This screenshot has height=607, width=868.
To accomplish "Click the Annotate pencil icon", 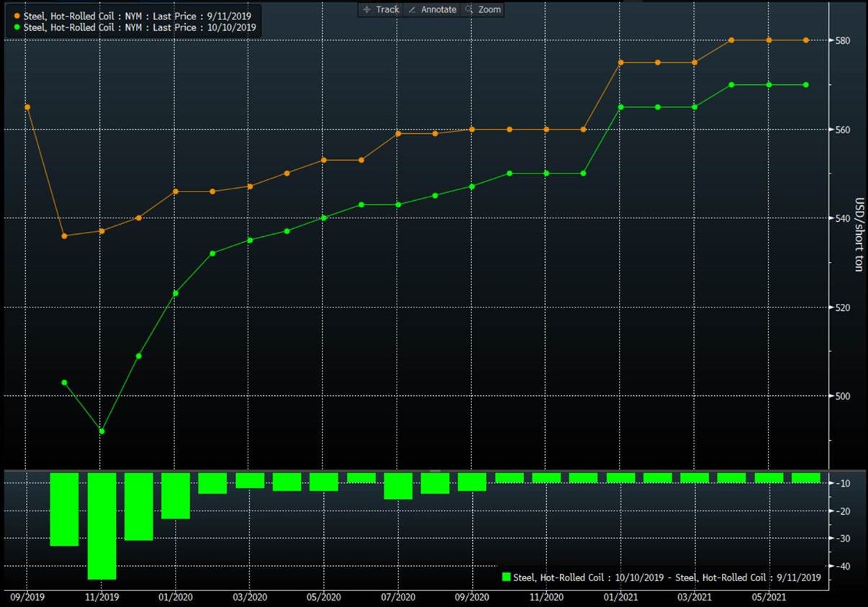I will pos(412,9).
